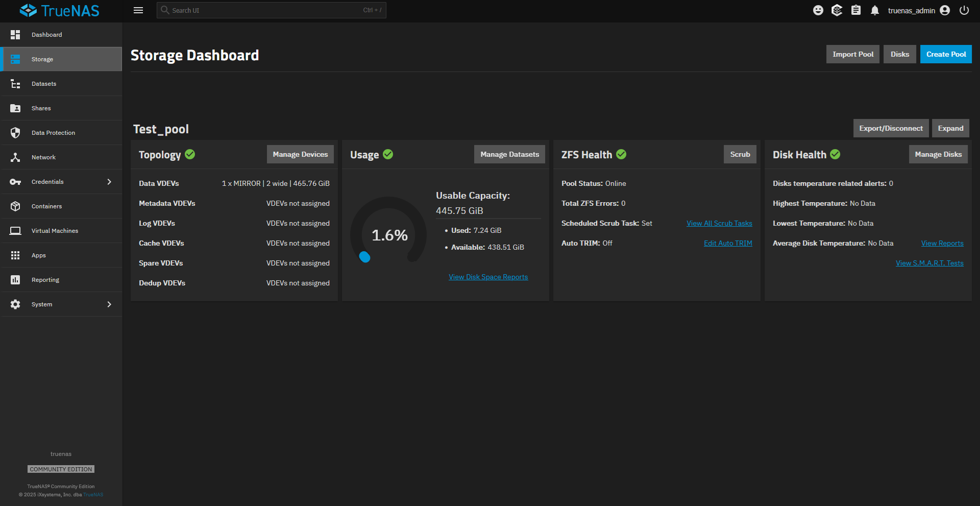Image resolution: width=980 pixels, height=506 pixels.
Task: Expand the Test_pool using Expand button
Action: [x=950, y=128]
